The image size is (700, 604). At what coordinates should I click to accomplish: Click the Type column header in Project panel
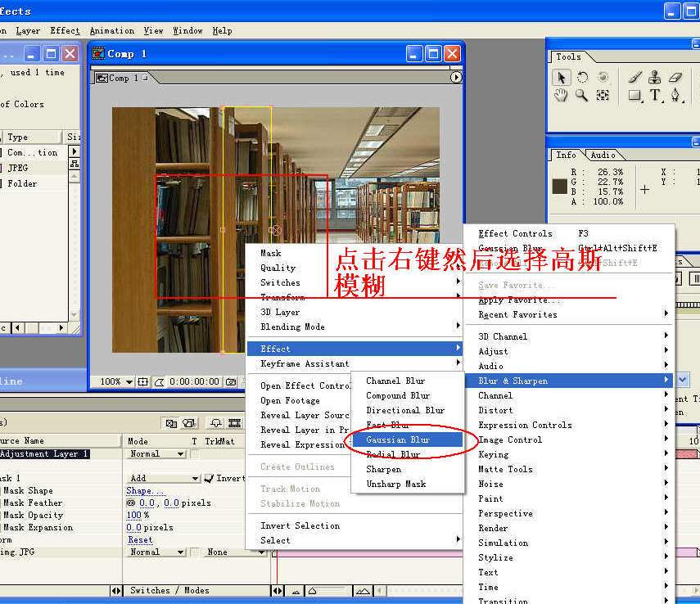pyautogui.click(x=31, y=137)
